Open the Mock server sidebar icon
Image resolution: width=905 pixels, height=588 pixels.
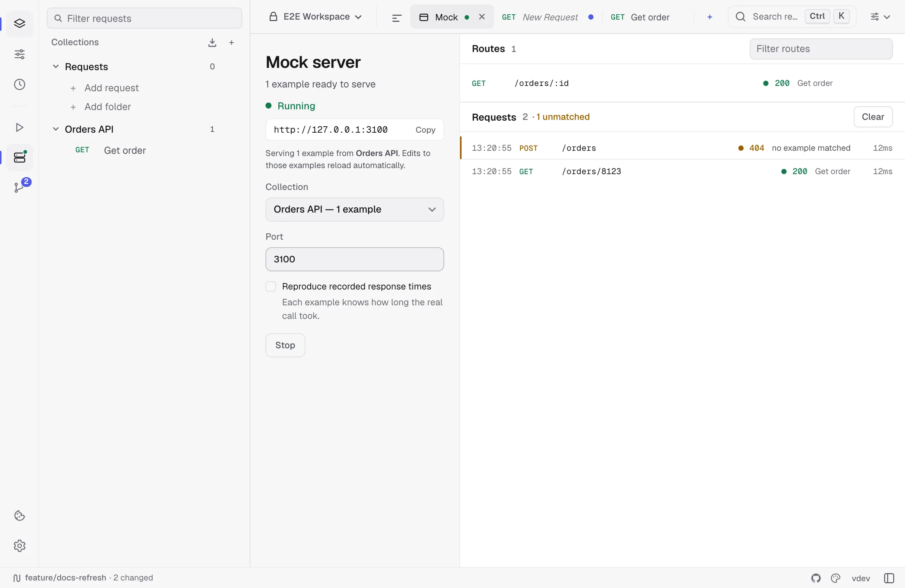(x=19, y=157)
